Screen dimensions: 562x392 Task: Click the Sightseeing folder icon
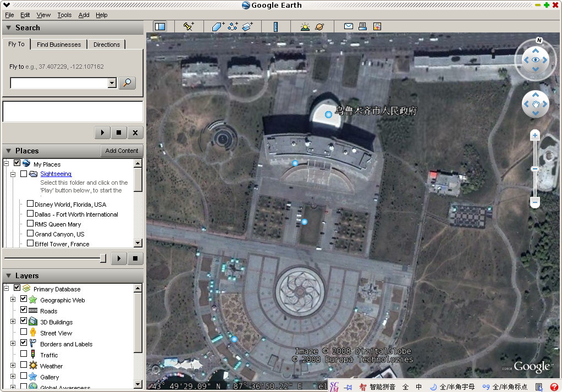pos(34,174)
